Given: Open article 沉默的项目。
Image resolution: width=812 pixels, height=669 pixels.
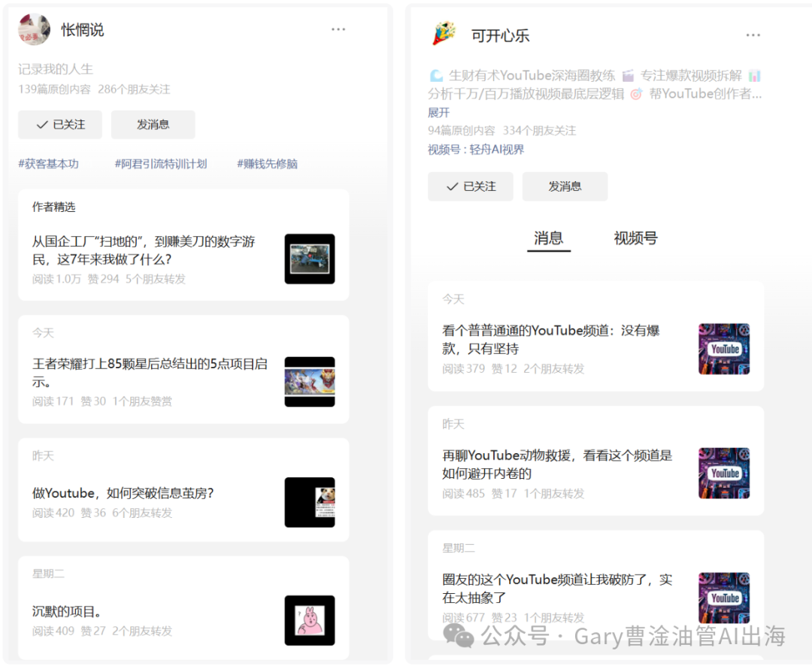Looking at the screenshot, I should [66, 612].
